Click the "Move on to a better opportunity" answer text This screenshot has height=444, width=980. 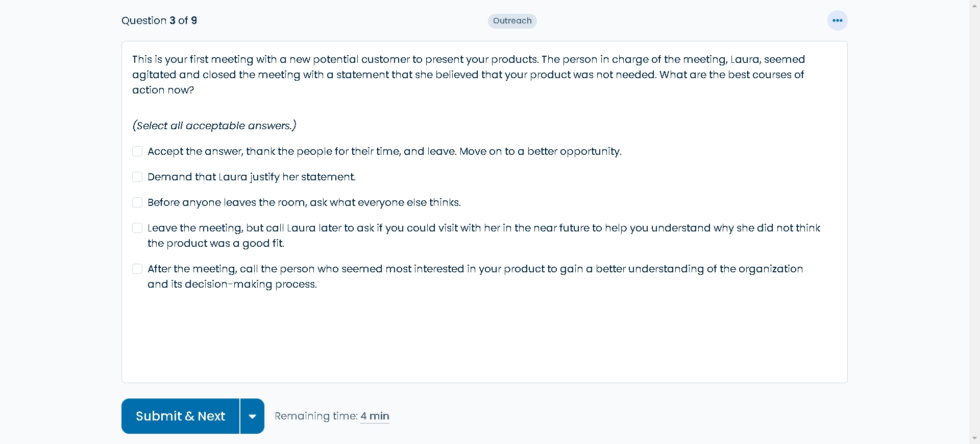point(541,151)
